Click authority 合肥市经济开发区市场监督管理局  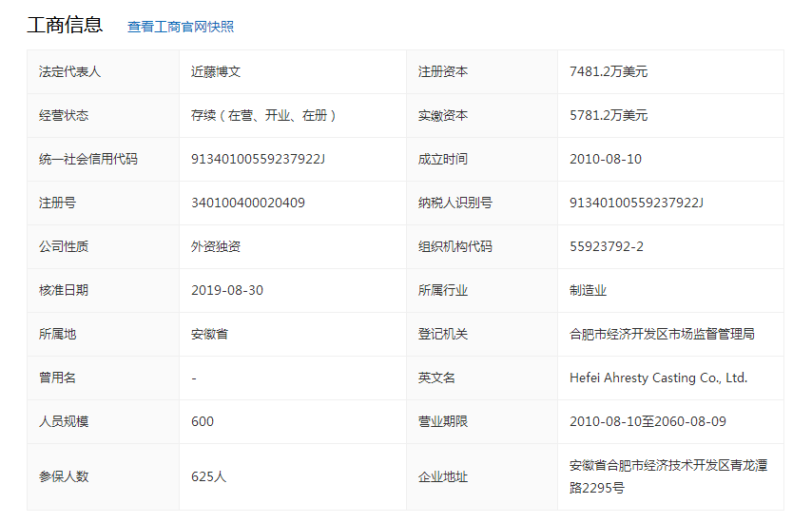[x=662, y=334]
